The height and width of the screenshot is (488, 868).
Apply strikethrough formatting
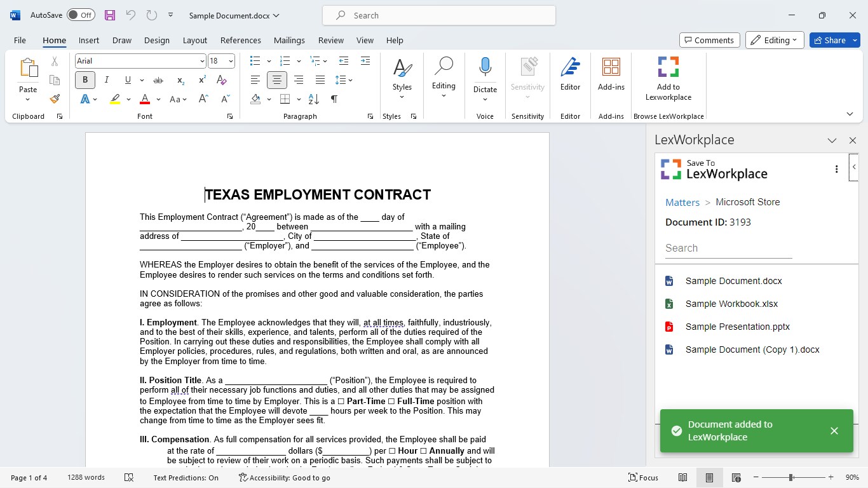click(x=158, y=80)
